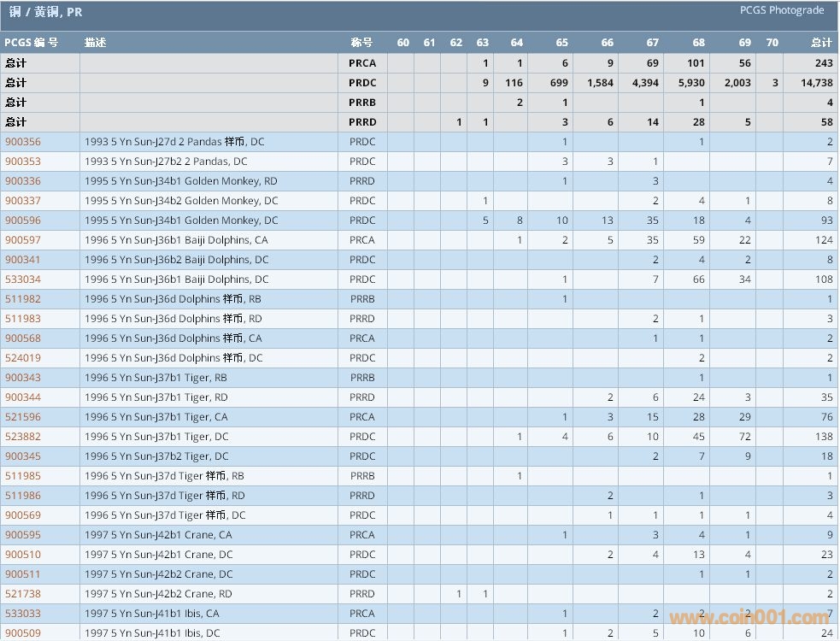The image size is (840, 641).
Task: Follow link for number 900568
Action: [23, 338]
